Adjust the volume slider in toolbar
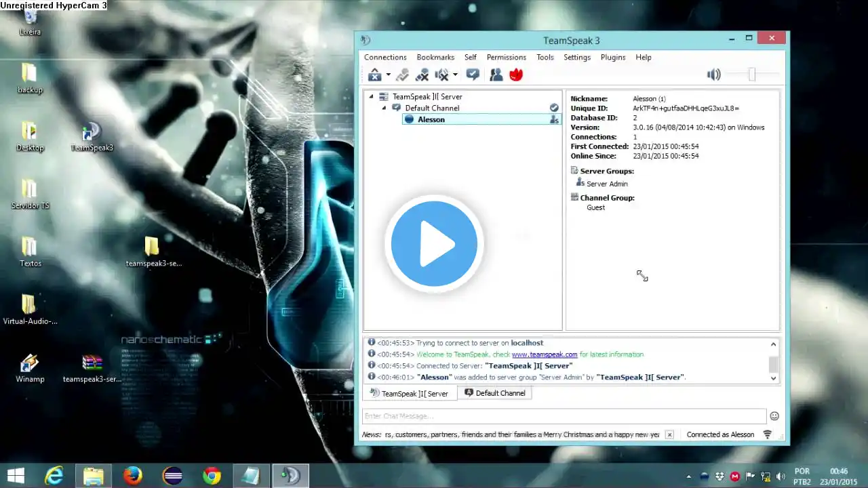The image size is (868, 488). coord(751,75)
